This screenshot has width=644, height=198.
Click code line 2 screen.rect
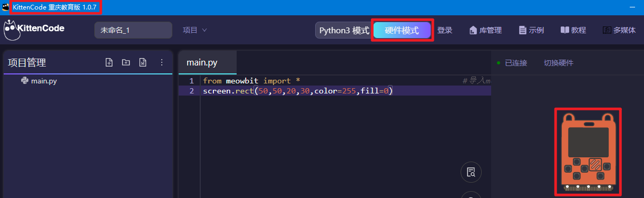pos(298,91)
